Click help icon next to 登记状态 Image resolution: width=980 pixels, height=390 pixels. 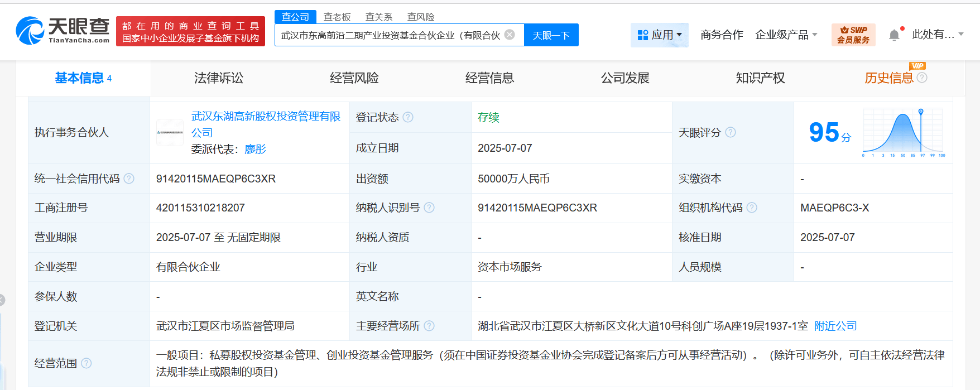click(x=408, y=117)
